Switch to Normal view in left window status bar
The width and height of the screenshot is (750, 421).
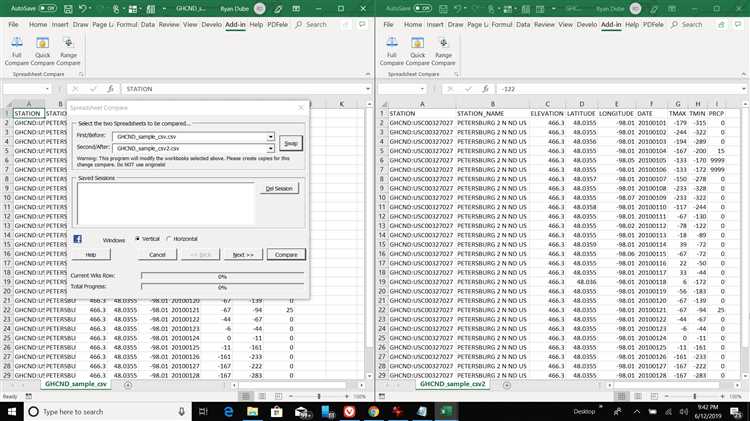pos(246,396)
